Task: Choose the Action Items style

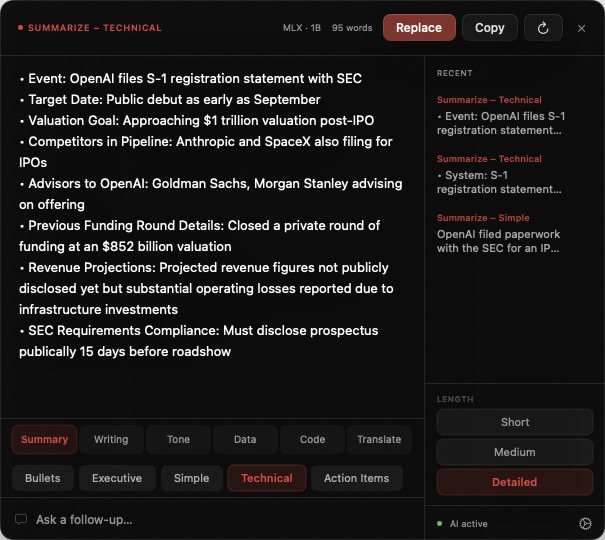Action: [357, 478]
